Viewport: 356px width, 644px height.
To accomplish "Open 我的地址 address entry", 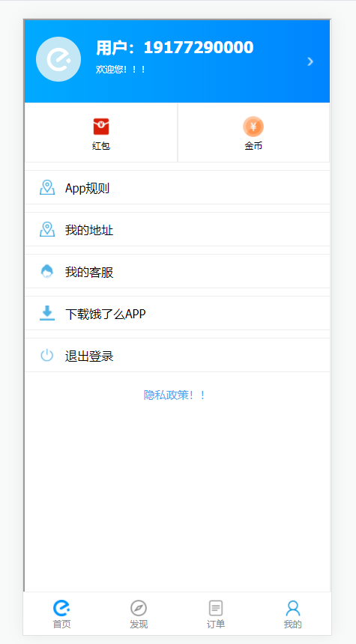I will pyautogui.click(x=177, y=229).
